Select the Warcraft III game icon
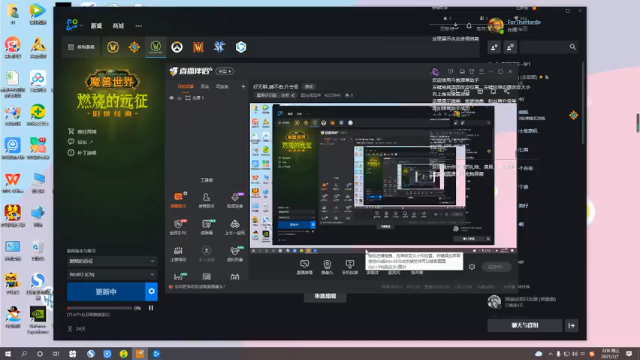Screen dimensions: 640x360 click(x=198, y=47)
